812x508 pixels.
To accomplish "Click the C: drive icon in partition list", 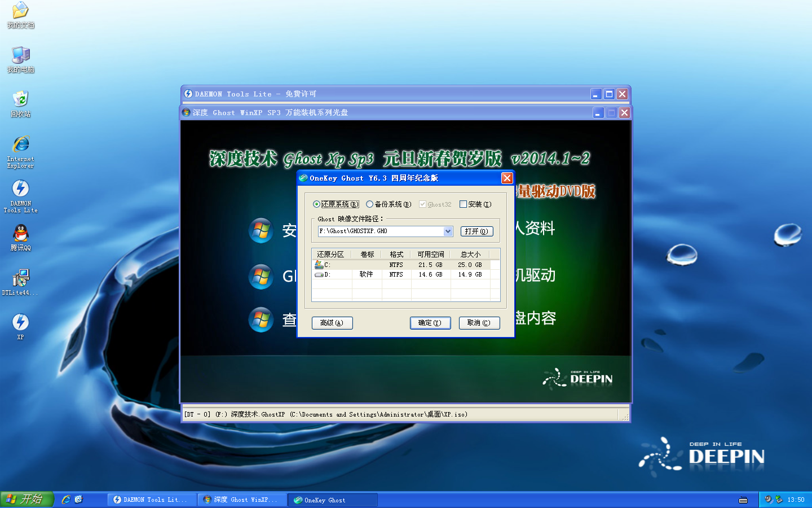I will 319,264.
